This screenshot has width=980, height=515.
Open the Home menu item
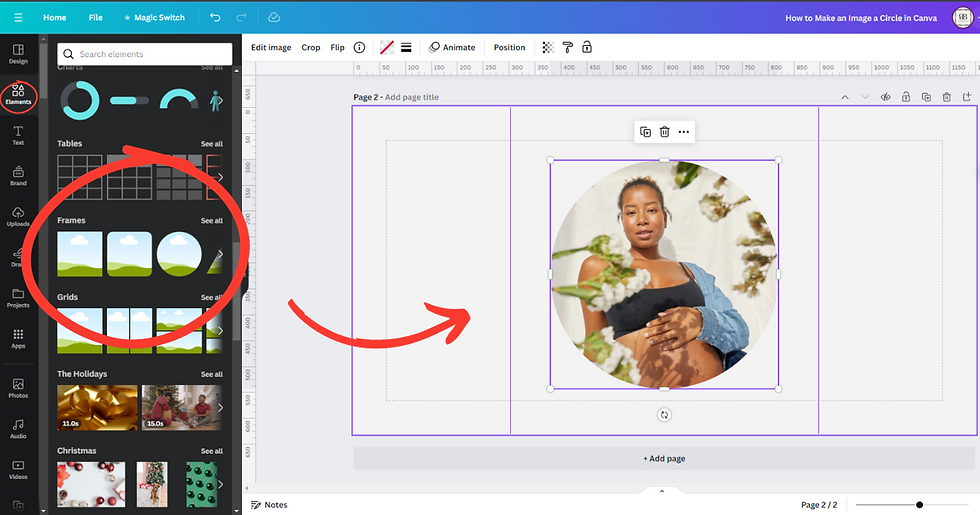tap(54, 18)
